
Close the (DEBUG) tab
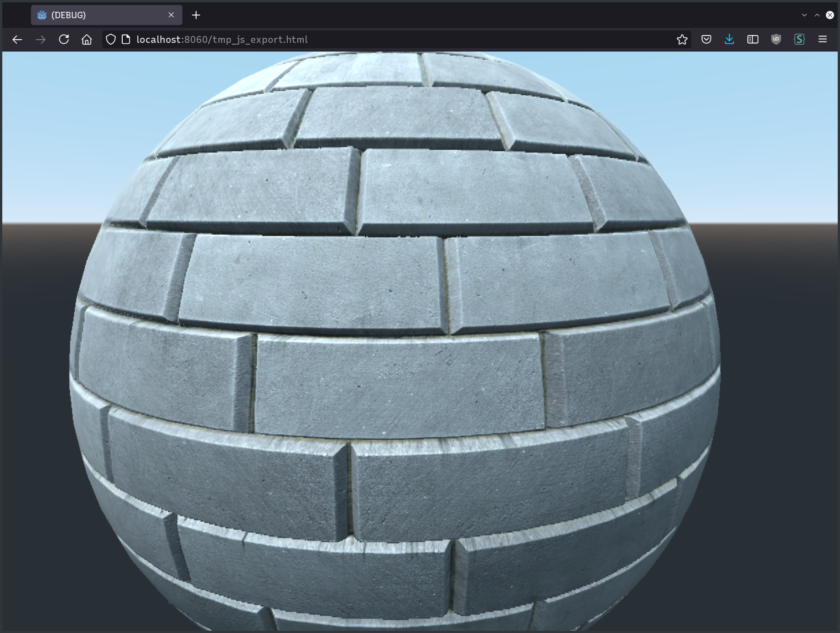click(x=171, y=15)
